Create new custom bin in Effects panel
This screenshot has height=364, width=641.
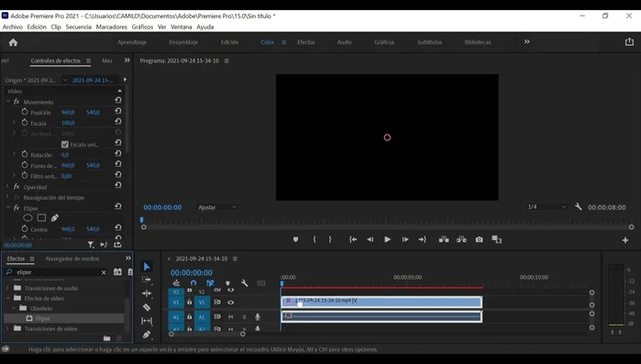coord(106,337)
